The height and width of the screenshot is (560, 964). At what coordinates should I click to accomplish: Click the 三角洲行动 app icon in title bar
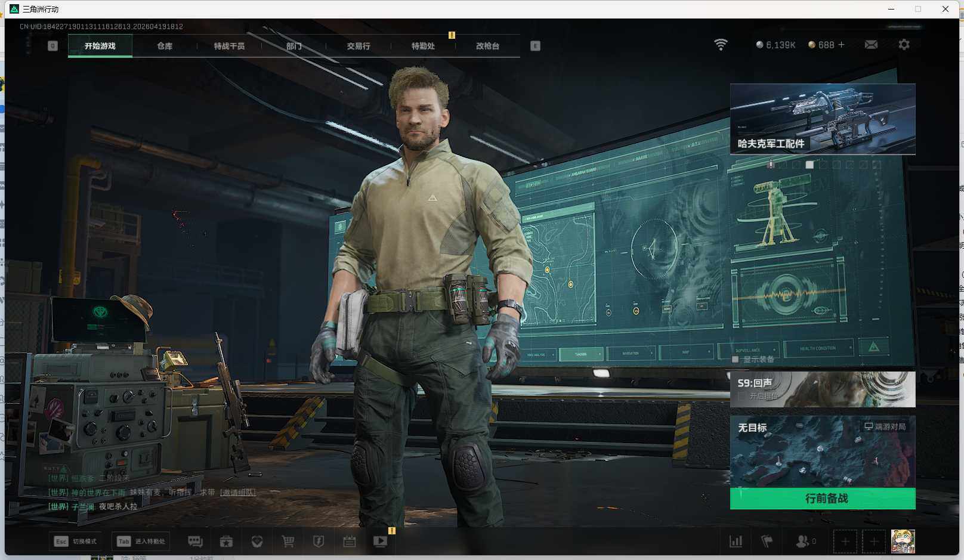pyautogui.click(x=14, y=9)
